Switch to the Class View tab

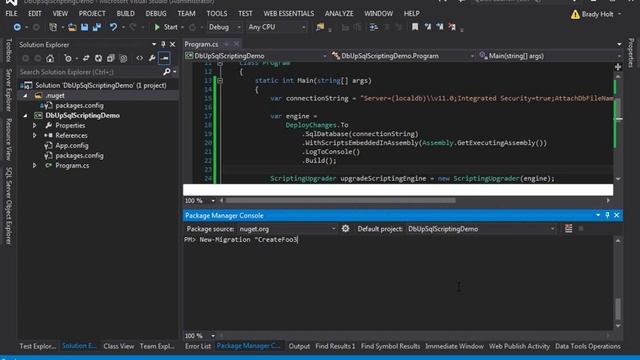(x=118, y=346)
